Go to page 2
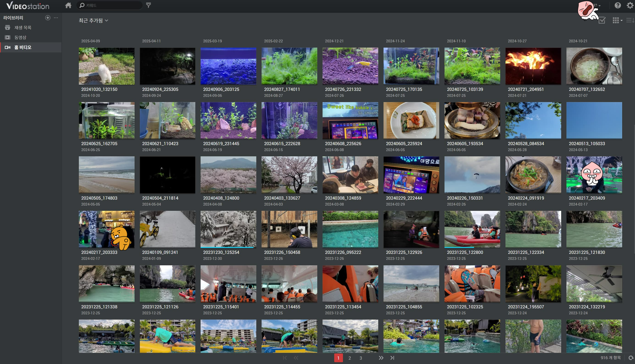The image size is (635, 364). [349, 358]
